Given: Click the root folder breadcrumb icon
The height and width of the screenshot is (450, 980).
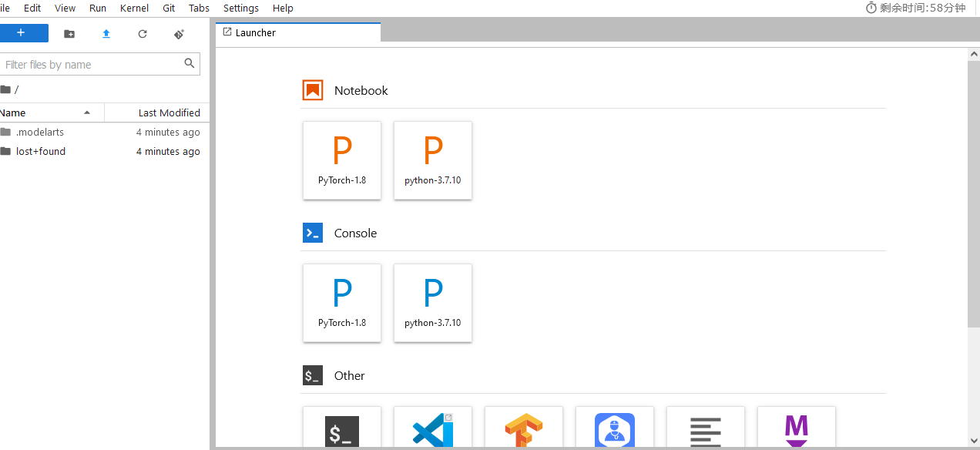Looking at the screenshot, I should click(x=6, y=89).
